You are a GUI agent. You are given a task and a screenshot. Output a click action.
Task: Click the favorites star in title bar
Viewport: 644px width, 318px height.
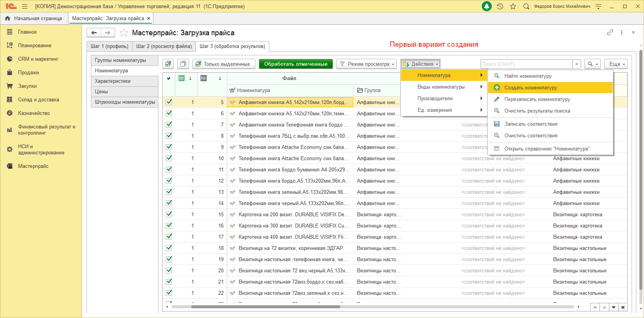click(x=513, y=7)
